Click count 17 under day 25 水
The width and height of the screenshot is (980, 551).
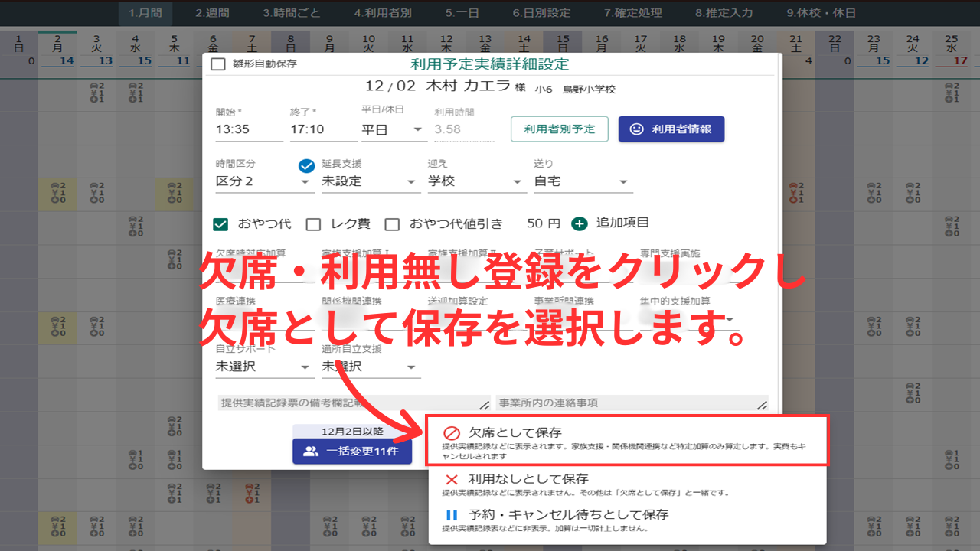[961, 61]
